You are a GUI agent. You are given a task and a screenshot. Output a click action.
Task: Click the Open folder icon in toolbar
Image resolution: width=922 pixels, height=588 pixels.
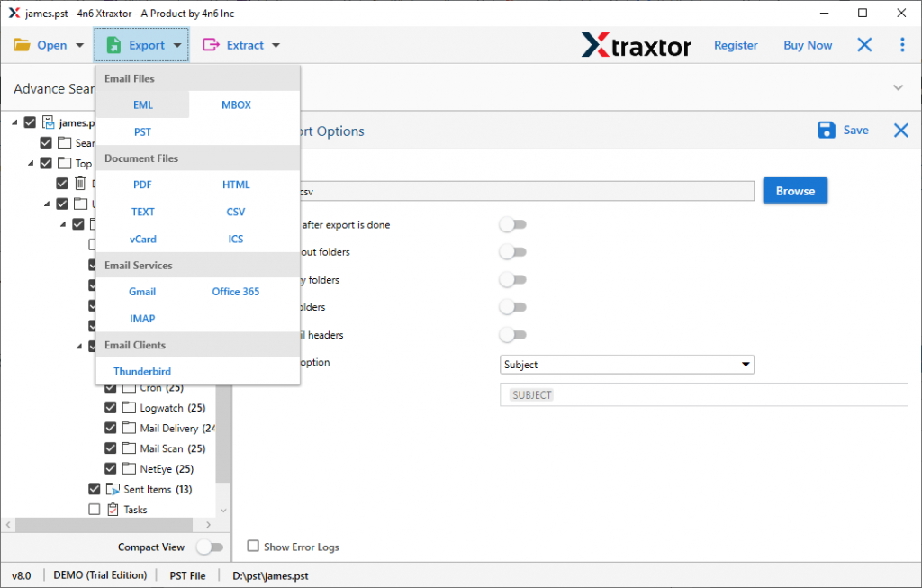tap(23, 44)
